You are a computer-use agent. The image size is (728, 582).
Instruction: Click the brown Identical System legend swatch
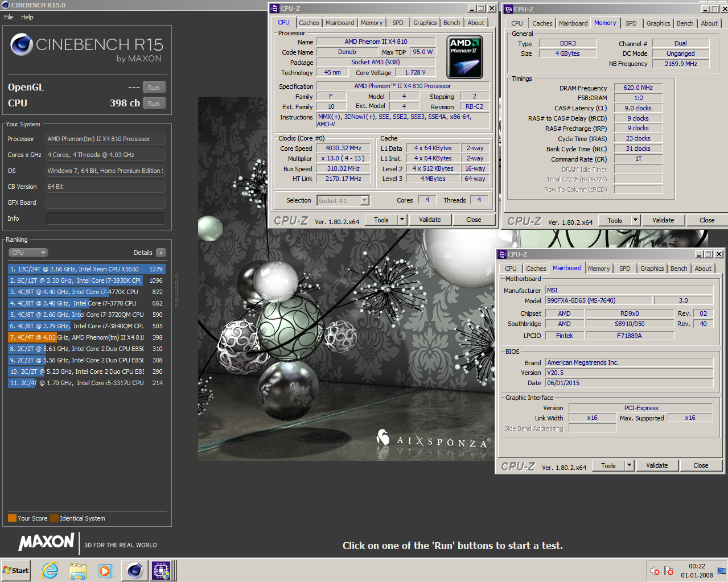(x=54, y=518)
